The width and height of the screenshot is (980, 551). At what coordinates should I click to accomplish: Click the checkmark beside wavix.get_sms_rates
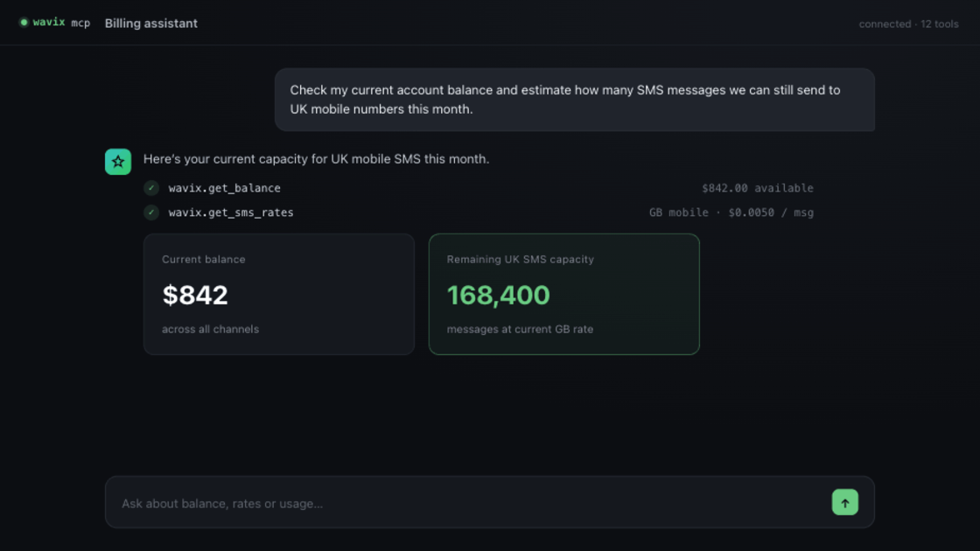(x=151, y=213)
